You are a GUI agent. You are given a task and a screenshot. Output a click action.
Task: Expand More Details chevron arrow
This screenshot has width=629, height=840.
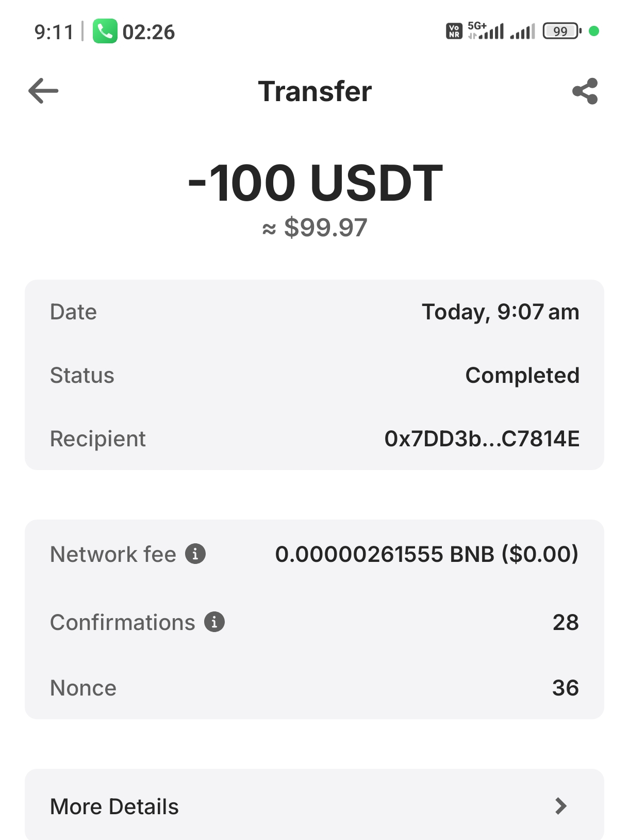pyautogui.click(x=560, y=806)
